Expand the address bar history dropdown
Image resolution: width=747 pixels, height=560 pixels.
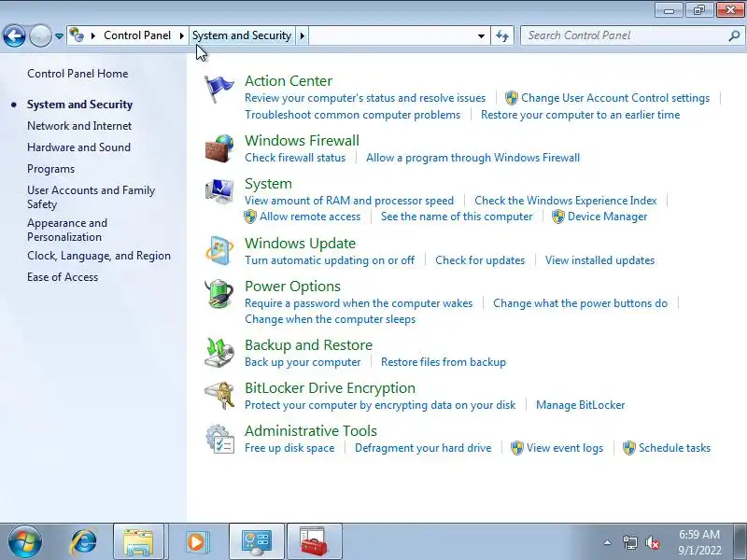point(481,35)
